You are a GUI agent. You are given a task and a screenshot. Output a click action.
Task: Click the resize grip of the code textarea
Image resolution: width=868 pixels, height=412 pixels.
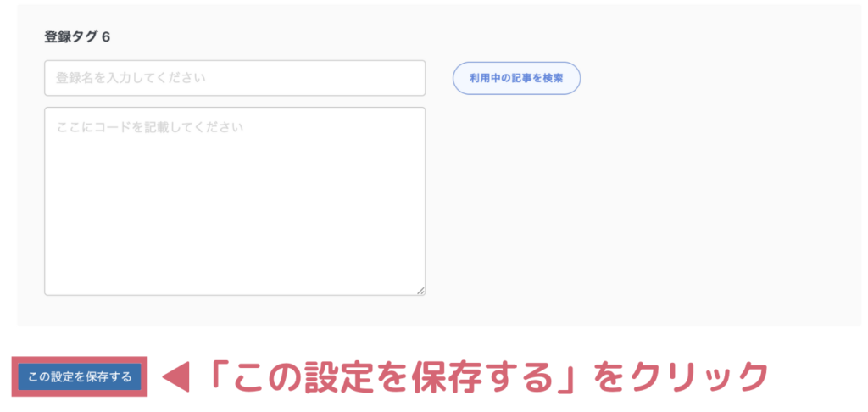[x=420, y=290]
